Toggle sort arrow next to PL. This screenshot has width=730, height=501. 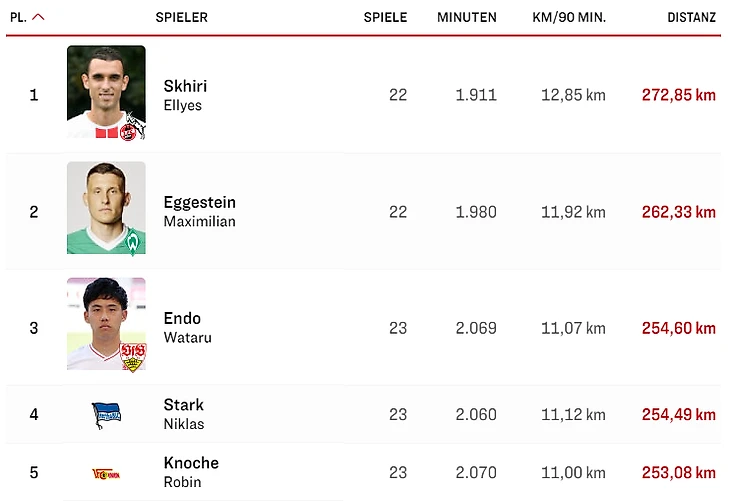point(38,17)
